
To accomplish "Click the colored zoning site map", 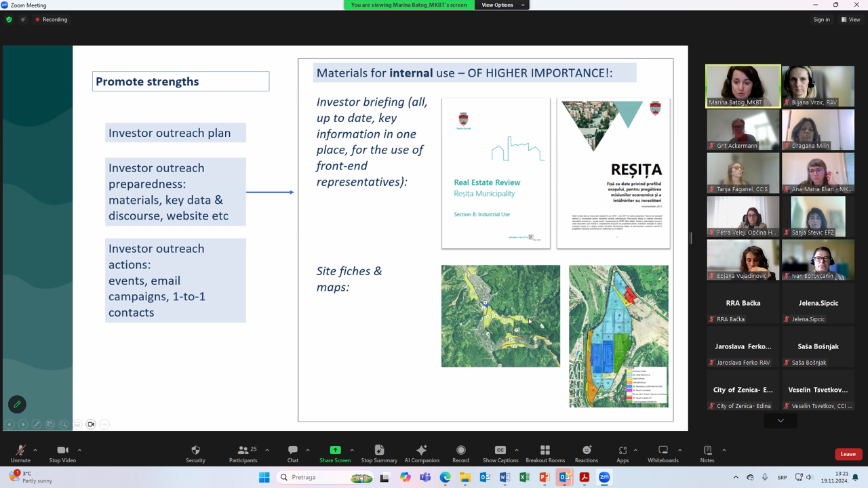I will 618,336.
